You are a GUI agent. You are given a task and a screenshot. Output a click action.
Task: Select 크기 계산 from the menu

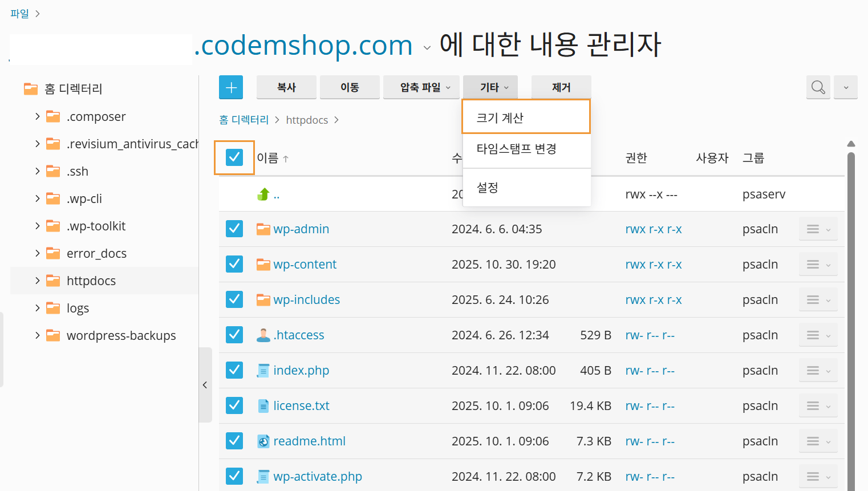(526, 117)
